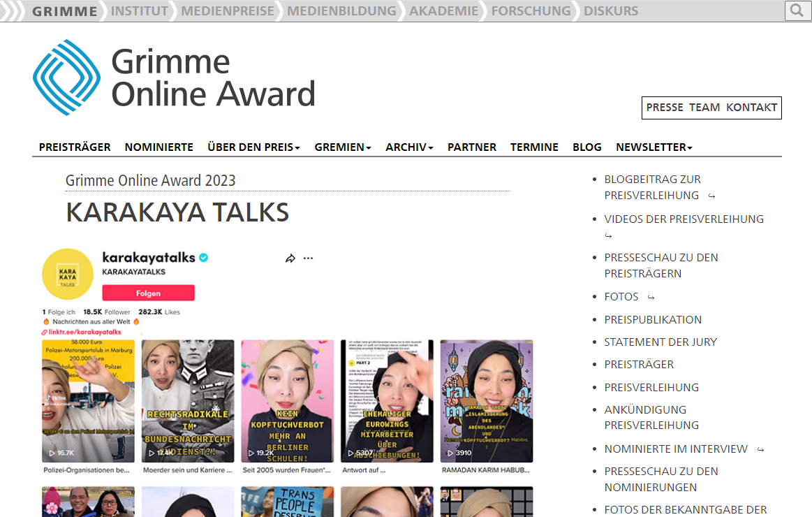The height and width of the screenshot is (517, 812).
Task: Open the Preispublikation sidebar link
Action: [x=653, y=319]
